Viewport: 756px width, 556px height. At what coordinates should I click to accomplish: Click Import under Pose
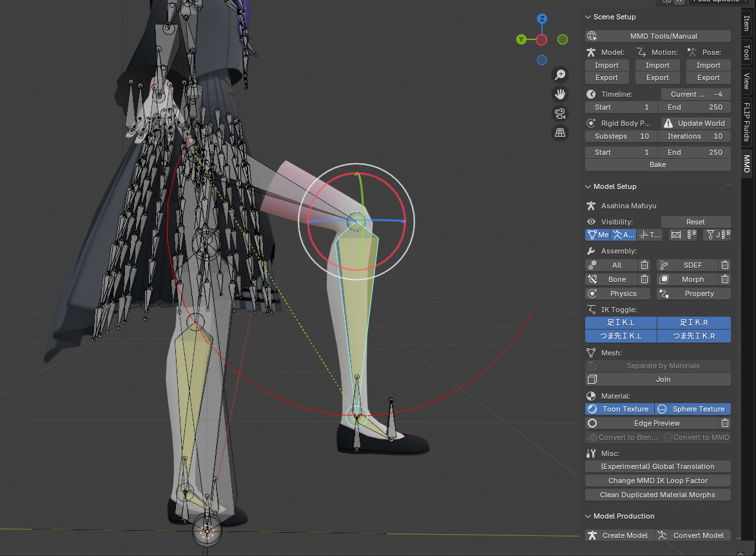[708, 65]
